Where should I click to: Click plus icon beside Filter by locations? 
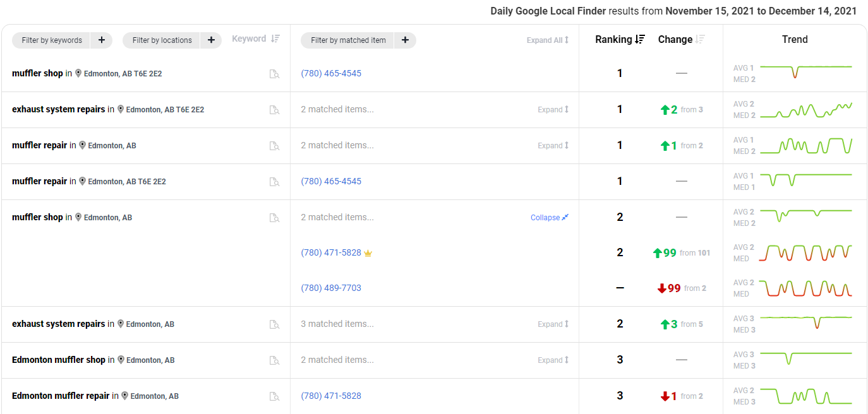click(x=211, y=40)
